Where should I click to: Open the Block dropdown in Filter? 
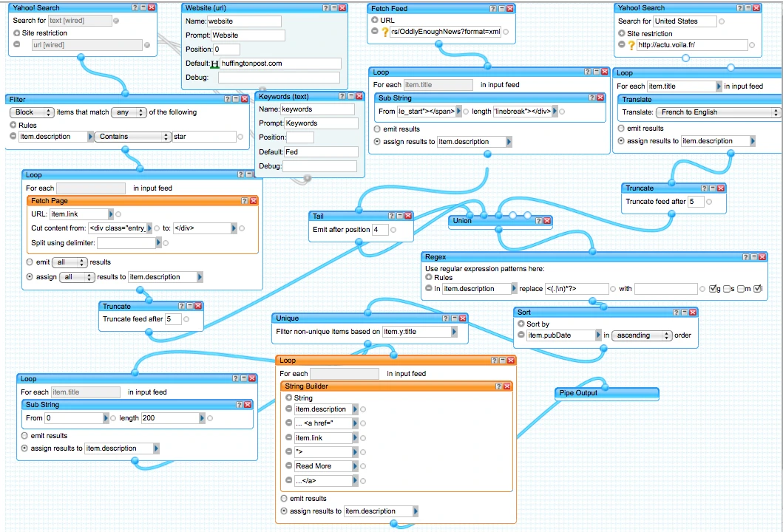[x=33, y=112]
